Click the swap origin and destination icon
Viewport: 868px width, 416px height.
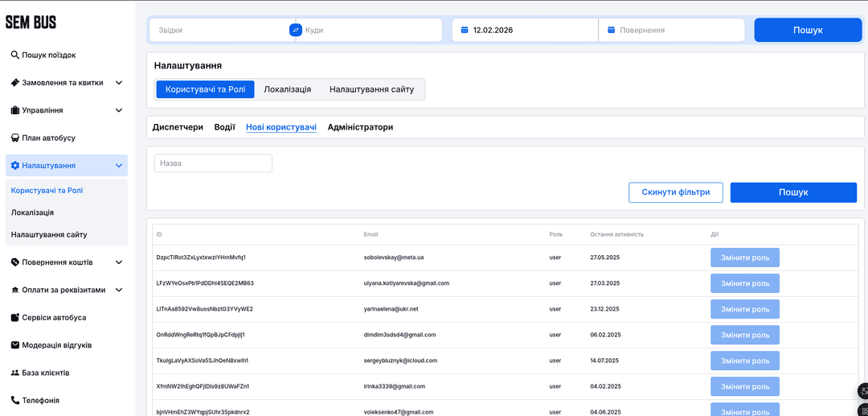tap(295, 30)
